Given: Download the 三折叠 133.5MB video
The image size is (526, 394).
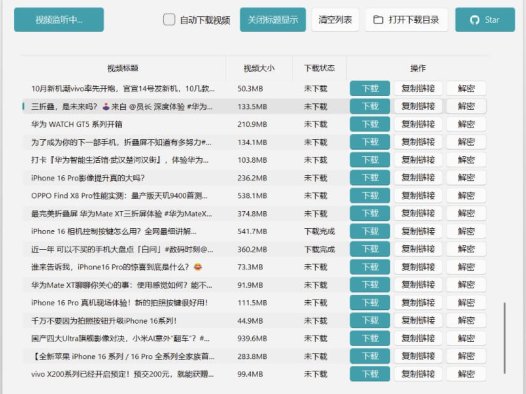Looking at the screenshot, I should [370, 106].
